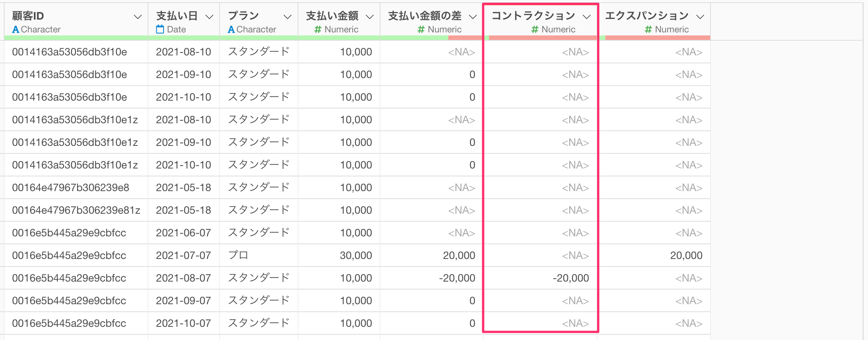This screenshot has height=340, width=868.
Task: Click the green summary bar under 顧客ID
Action: point(75,38)
